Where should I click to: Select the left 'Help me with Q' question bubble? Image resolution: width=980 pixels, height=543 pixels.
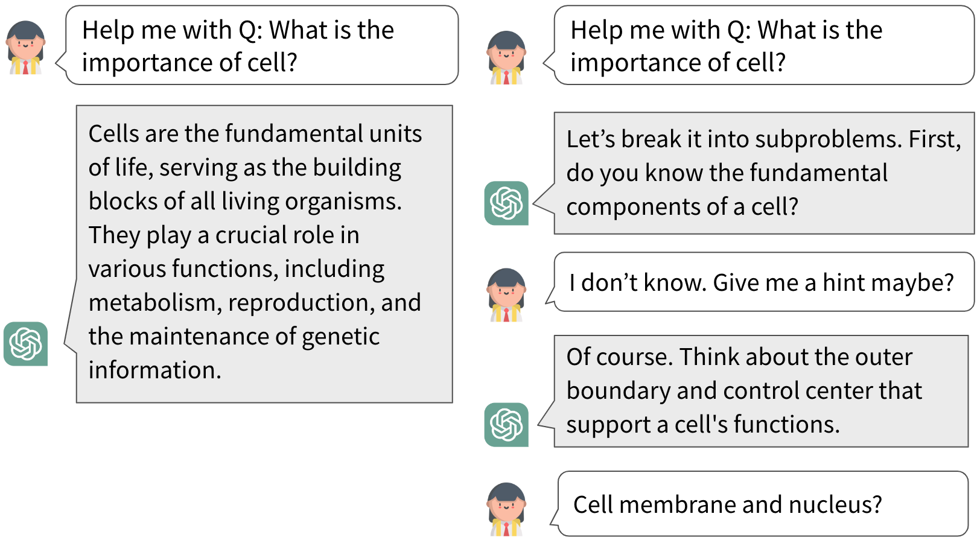[x=261, y=45]
